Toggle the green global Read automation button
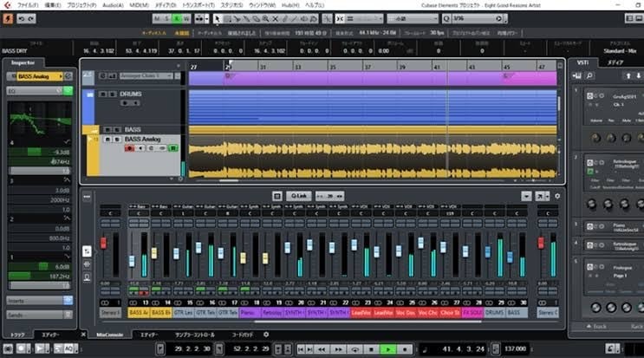644x358 pixels. (x=177, y=19)
